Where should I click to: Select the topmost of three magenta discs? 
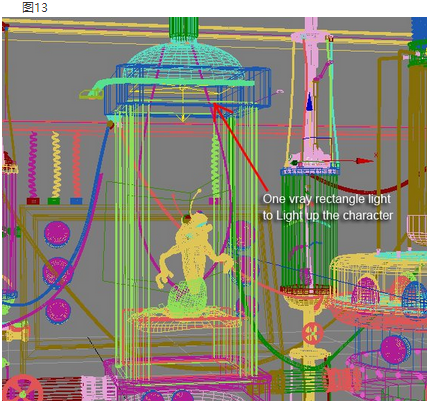[x=57, y=235]
